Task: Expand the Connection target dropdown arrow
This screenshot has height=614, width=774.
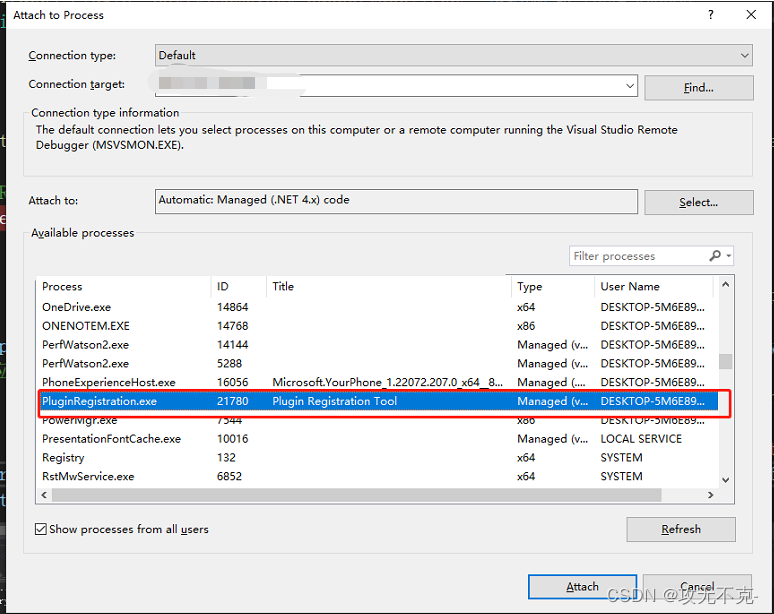Action: (x=630, y=86)
